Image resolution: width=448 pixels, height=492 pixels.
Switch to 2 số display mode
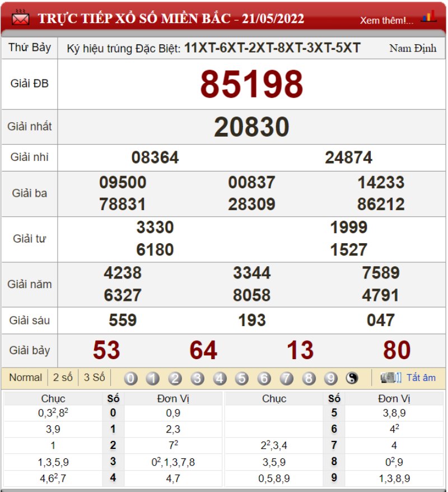pyautogui.click(x=63, y=378)
